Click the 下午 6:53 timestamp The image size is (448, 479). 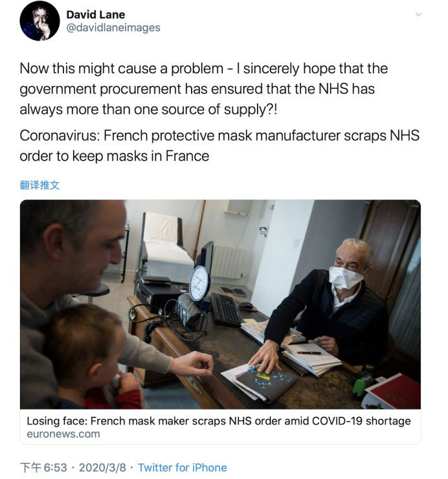coord(43,467)
